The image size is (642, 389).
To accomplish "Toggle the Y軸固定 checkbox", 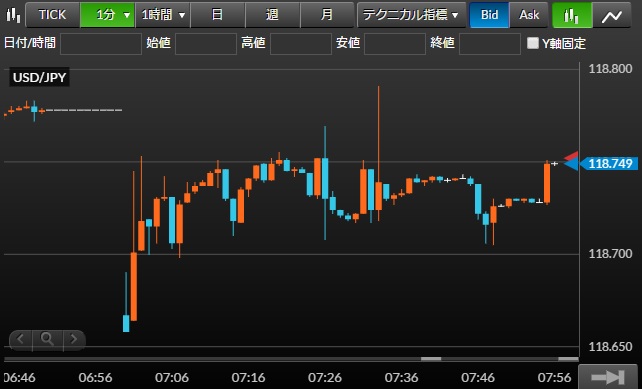I will [533, 43].
